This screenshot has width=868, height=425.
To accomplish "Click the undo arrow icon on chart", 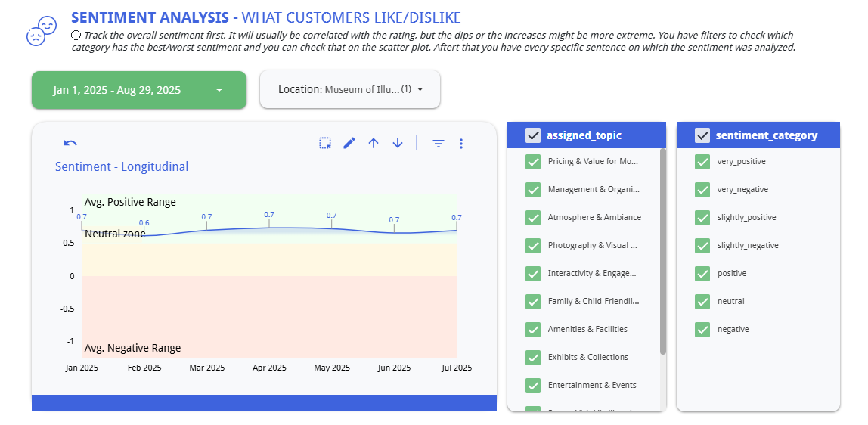I will tap(70, 143).
